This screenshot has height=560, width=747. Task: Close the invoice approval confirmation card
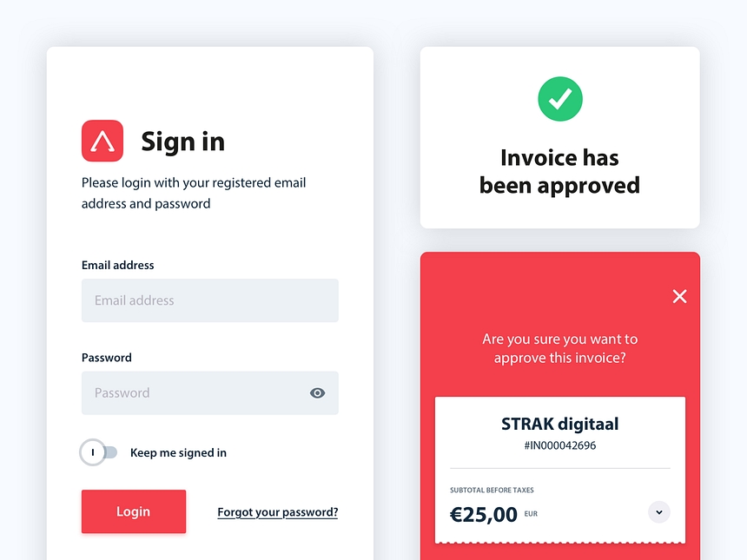pyautogui.click(x=679, y=297)
